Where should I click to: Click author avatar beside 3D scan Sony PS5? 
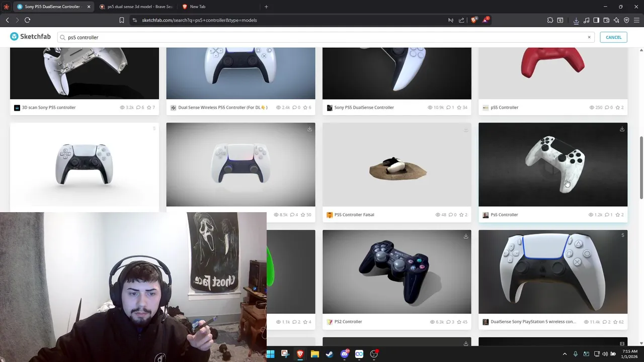point(17,108)
